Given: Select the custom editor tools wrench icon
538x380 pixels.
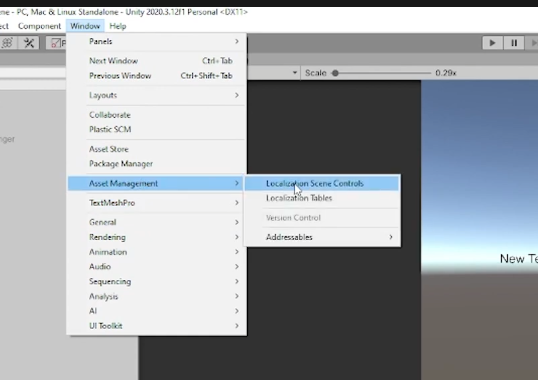Looking at the screenshot, I should tap(29, 43).
